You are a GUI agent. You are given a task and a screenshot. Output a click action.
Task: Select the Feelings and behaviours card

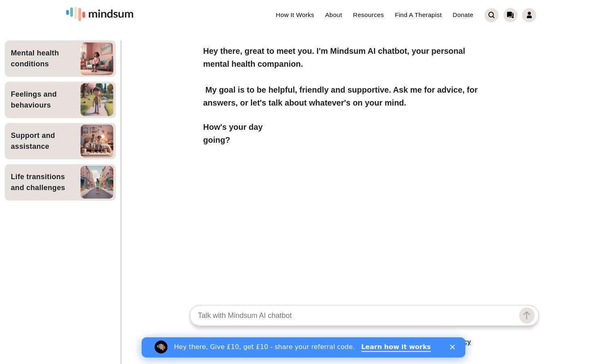point(60,100)
